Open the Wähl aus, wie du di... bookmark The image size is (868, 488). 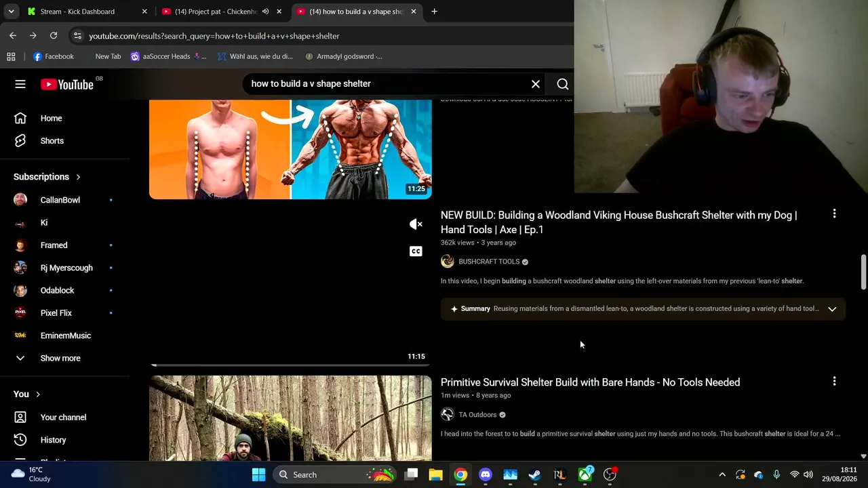[x=255, y=56]
